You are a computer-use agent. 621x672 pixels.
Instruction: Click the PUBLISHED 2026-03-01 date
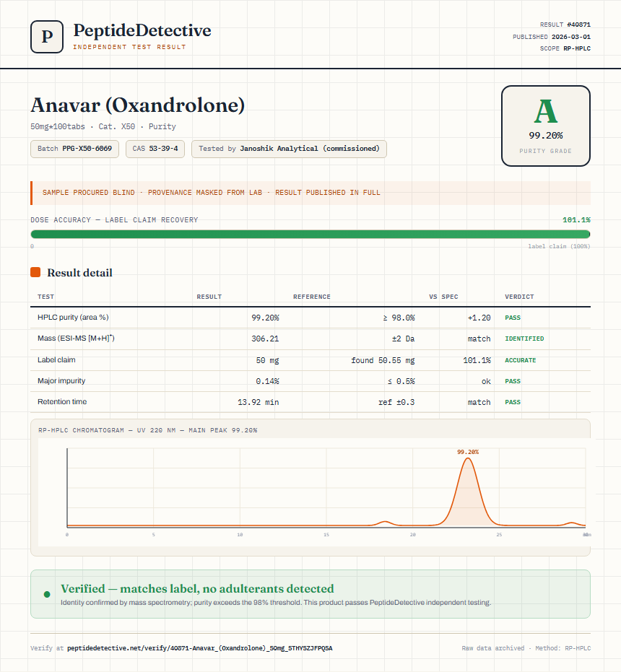click(552, 37)
